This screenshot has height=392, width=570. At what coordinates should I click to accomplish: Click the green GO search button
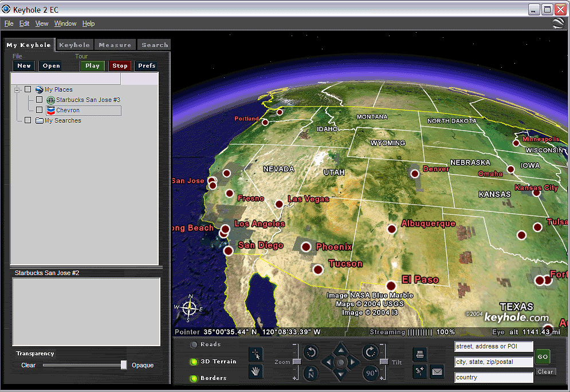pos(543,356)
